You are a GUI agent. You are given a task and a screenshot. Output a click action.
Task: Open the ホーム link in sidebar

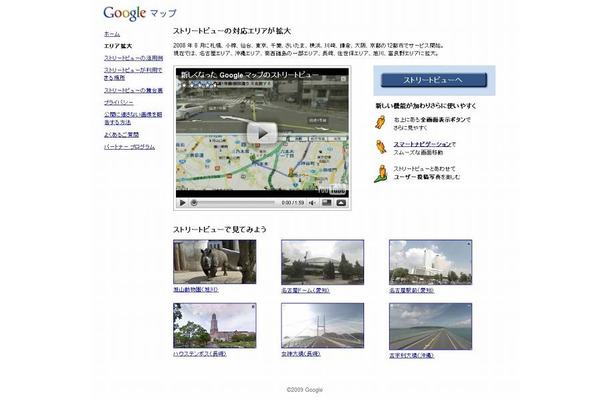[x=112, y=34]
